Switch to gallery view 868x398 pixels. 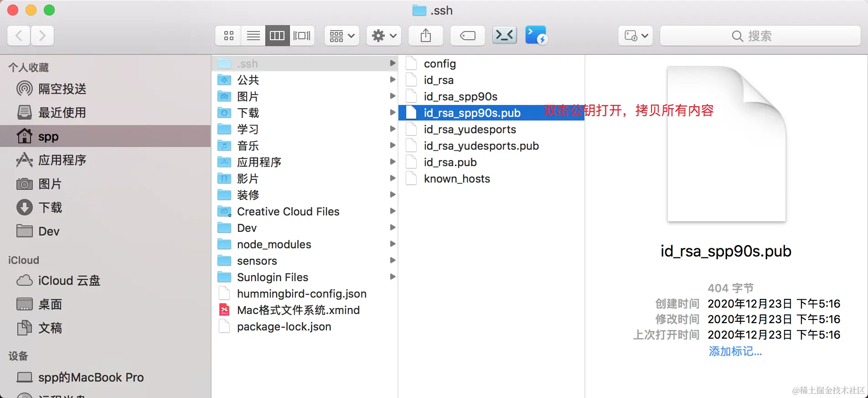click(x=302, y=36)
